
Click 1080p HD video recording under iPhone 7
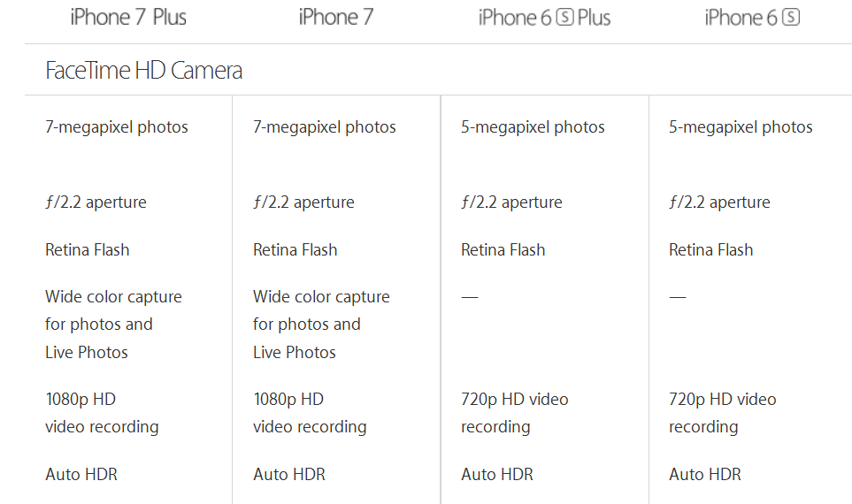(310, 413)
